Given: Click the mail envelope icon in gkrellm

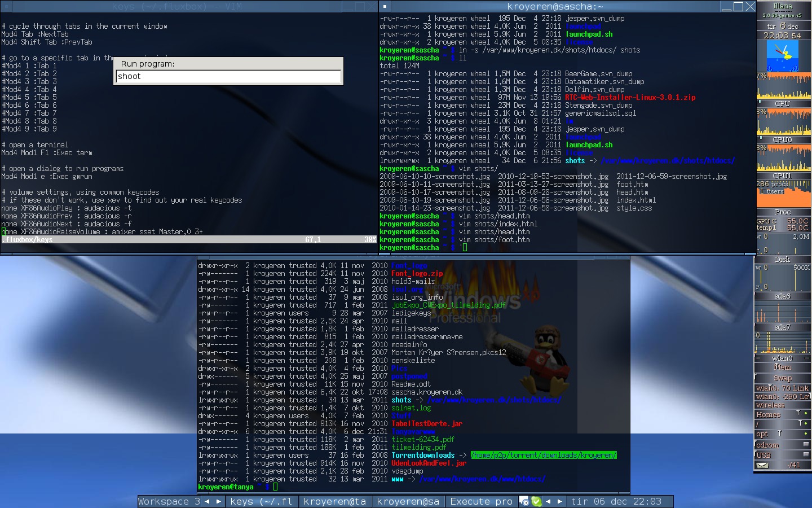Looking at the screenshot, I should (x=762, y=466).
